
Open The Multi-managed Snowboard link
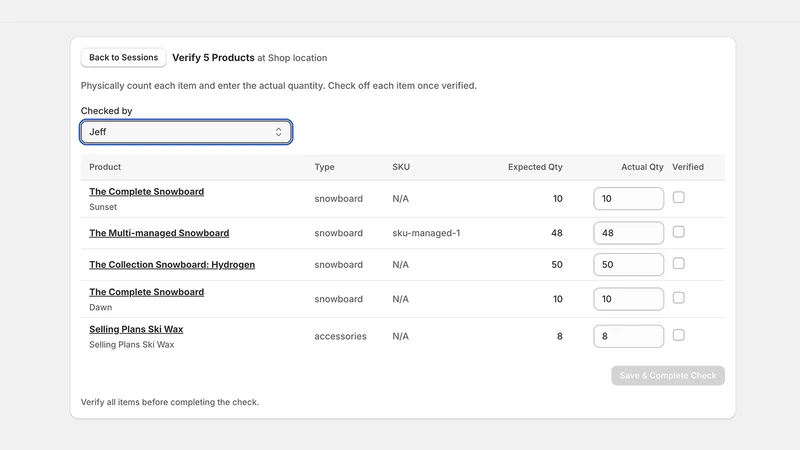point(159,233)
